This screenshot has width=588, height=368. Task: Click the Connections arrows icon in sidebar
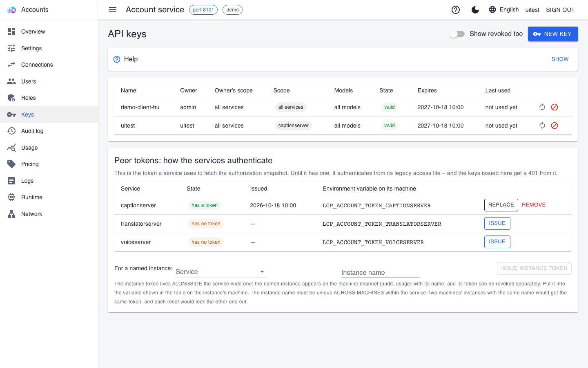pos(11,65)
